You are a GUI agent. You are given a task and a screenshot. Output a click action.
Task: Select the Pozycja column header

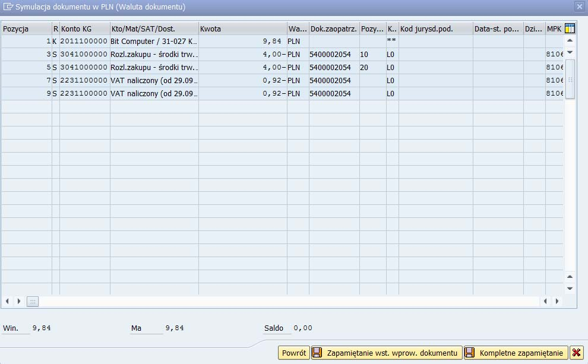click(x=26, y=29)
